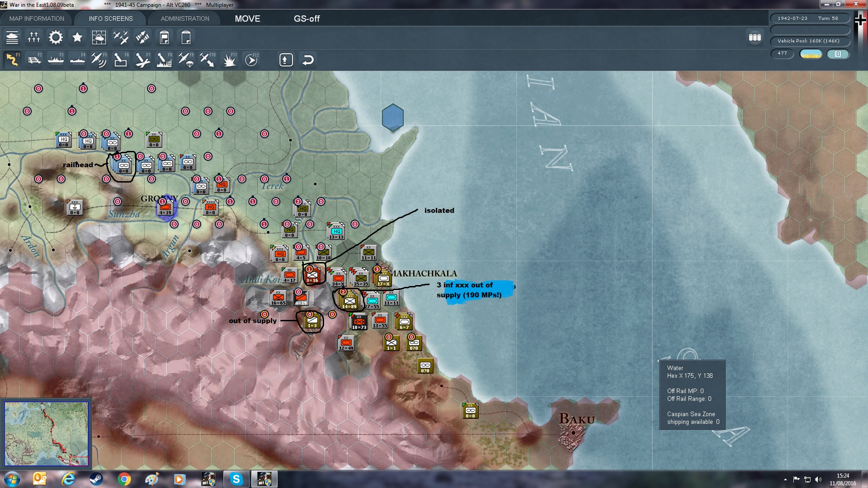Open the preferences gear icon
The height and width of the screenshot is (488, 868).
point(56,38)
